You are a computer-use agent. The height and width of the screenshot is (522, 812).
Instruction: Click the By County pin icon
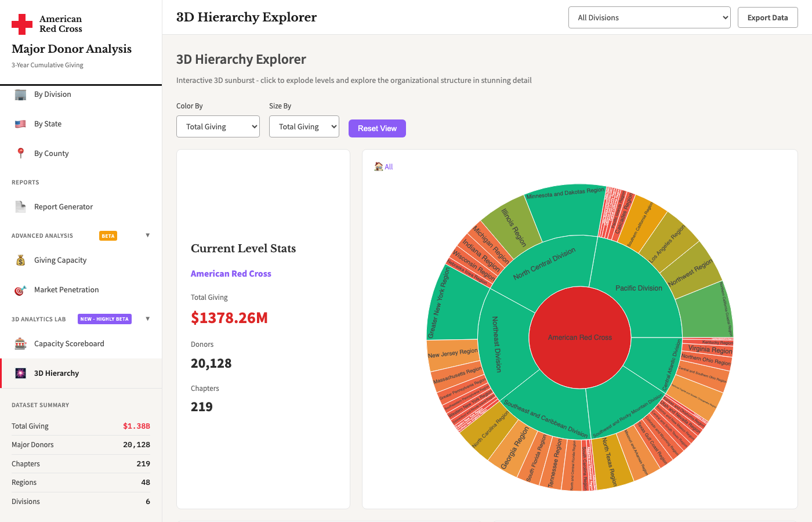coord(21,154)
